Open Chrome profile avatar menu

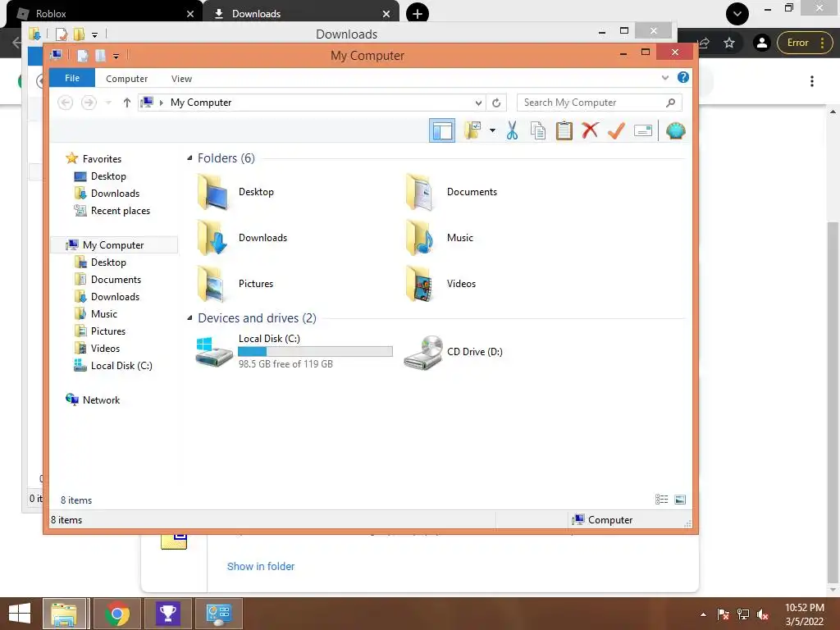(762, 43)
